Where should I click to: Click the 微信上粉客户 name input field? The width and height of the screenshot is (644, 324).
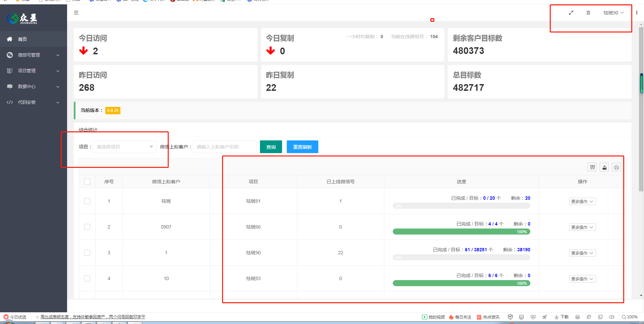pos(224,147)
